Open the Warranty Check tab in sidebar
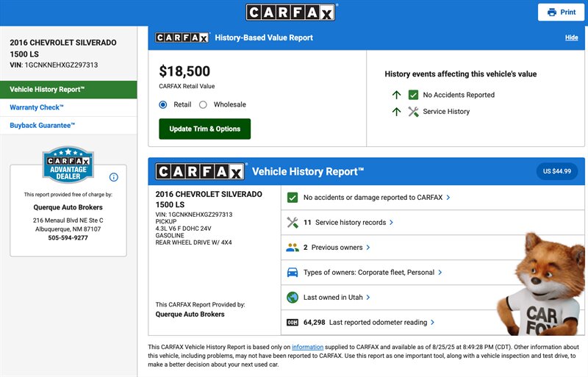588x377 pixels. (x=37, y=107)
